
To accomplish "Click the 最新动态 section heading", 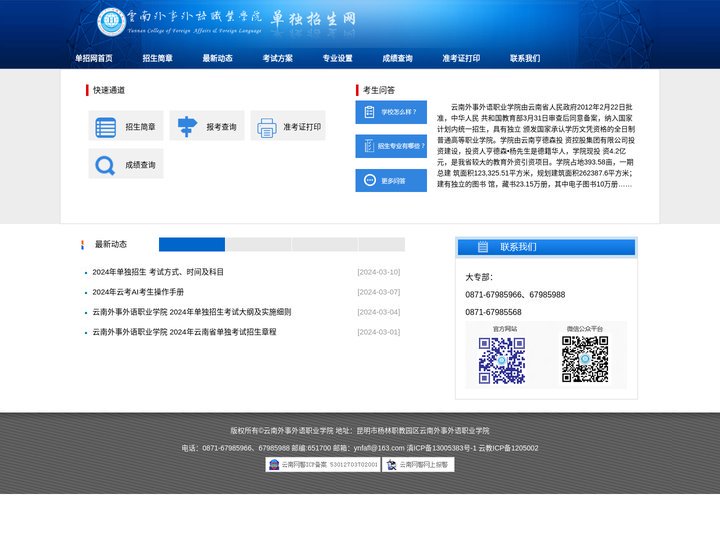I will coord(111,244).
